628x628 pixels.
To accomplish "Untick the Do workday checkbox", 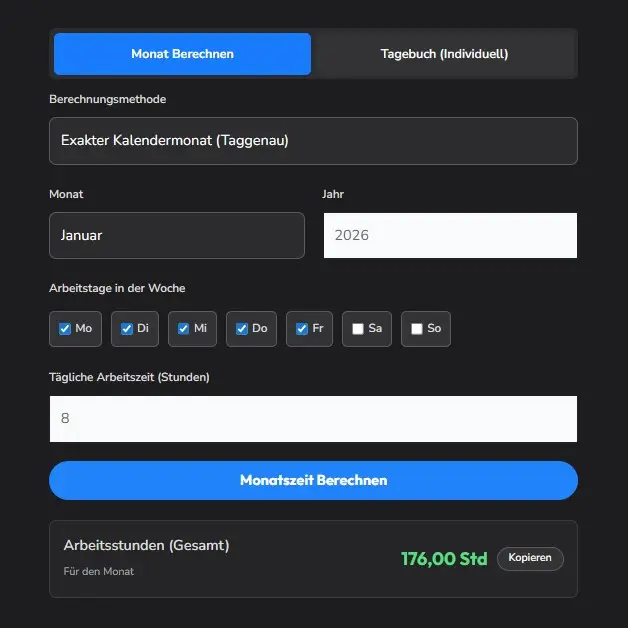I will point(241,329).
